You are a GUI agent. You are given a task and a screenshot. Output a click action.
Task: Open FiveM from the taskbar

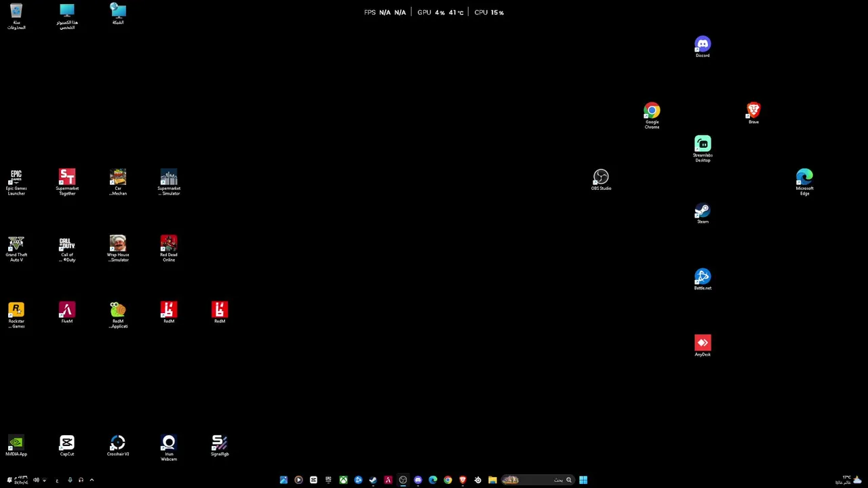(388, 480)
